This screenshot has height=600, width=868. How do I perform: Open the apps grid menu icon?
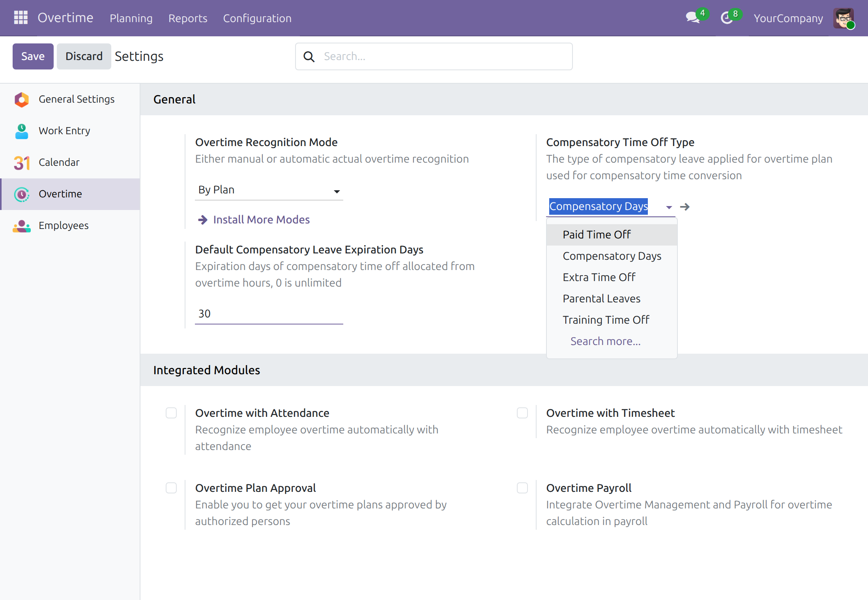coord(21,18)
